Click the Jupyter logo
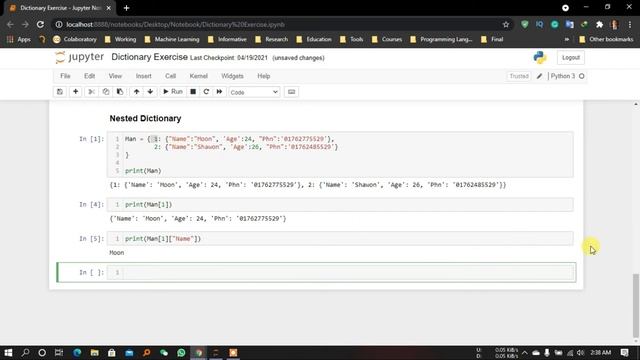640x360 pixels. click(80, 57)
